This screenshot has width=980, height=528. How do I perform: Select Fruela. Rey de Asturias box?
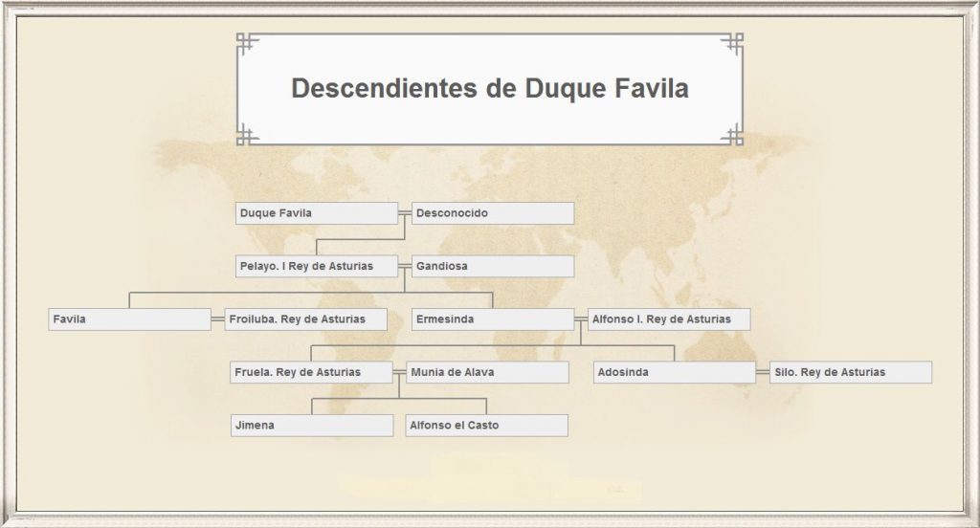[311, 372]
